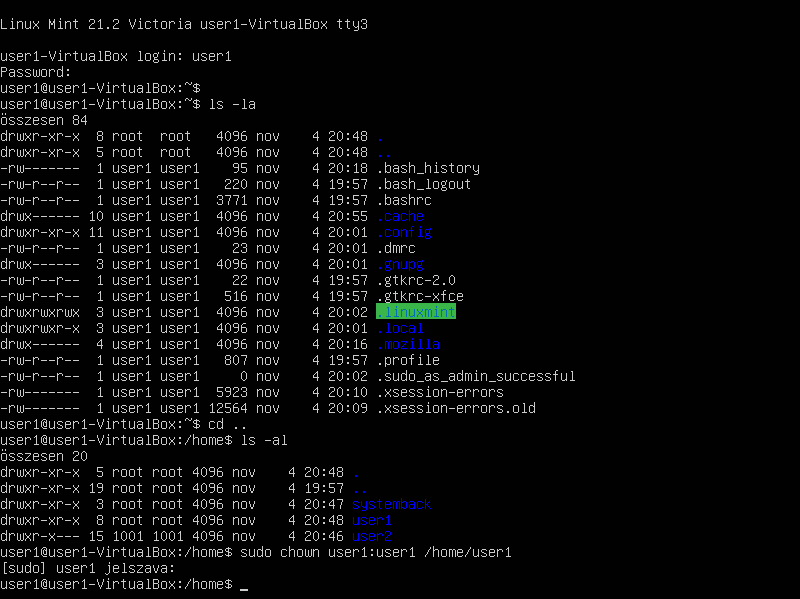
Task: Click the 'Password:' prompt text
Action: click(x=36, y=72)
